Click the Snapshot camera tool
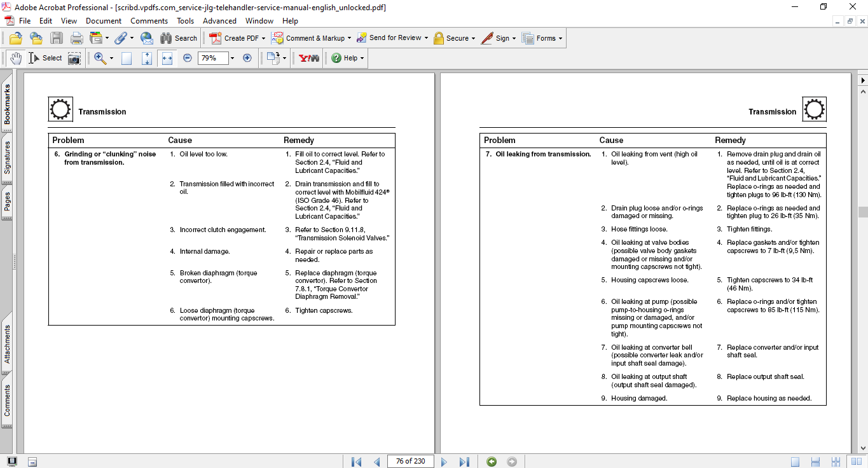The width and height of the screenshot is (868, 468). point(74,58)
